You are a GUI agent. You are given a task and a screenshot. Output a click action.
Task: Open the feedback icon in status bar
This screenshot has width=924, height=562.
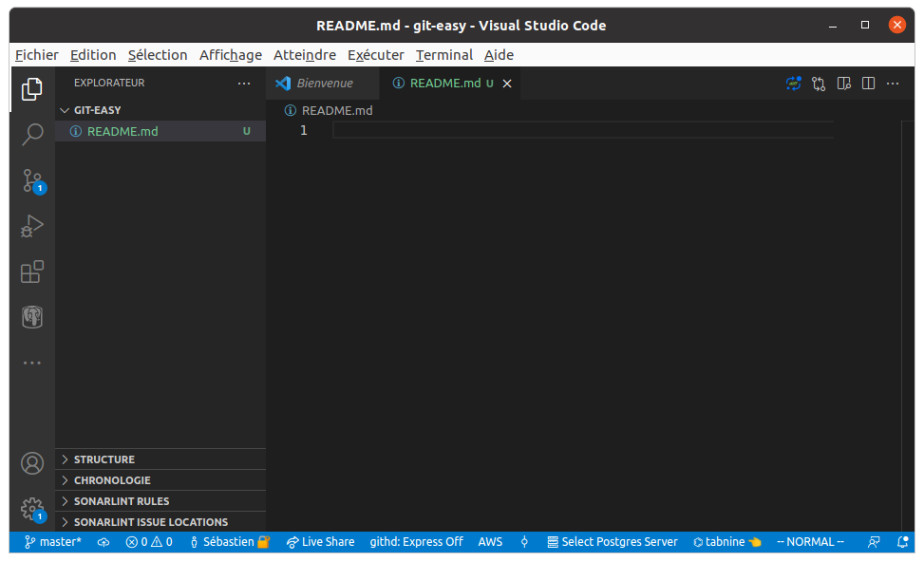coord(874,543)
